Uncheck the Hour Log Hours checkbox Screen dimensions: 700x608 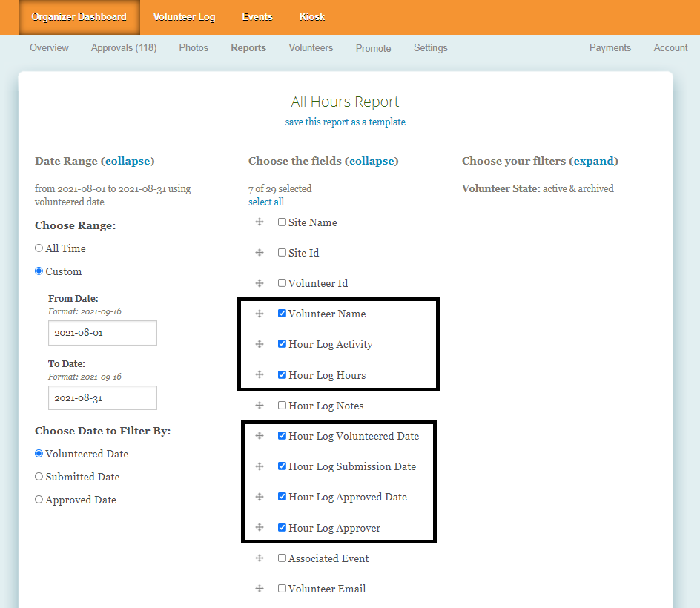[x=282, y=374]
